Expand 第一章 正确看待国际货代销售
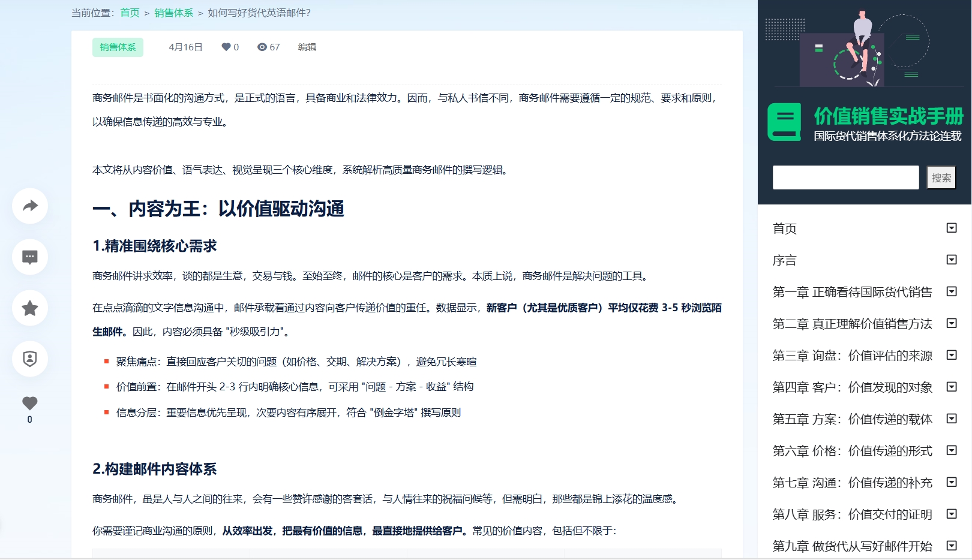 click(950, 291)
